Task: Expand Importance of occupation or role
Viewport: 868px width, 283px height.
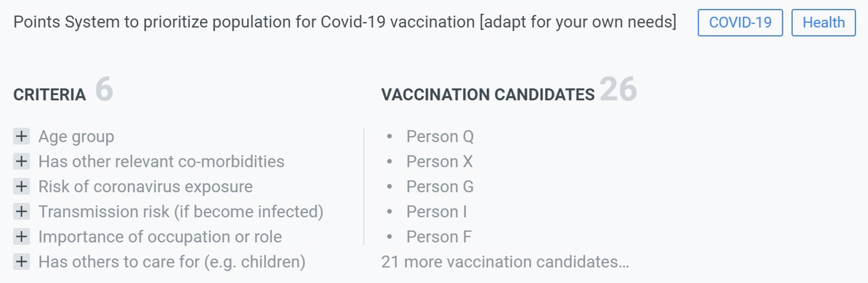Action: click(x=21, y=237)
